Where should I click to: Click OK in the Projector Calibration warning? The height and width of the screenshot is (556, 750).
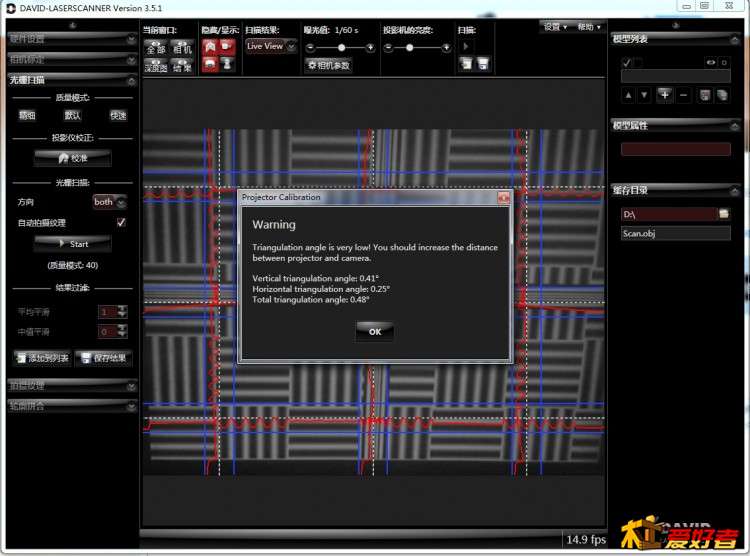(375, 331)
